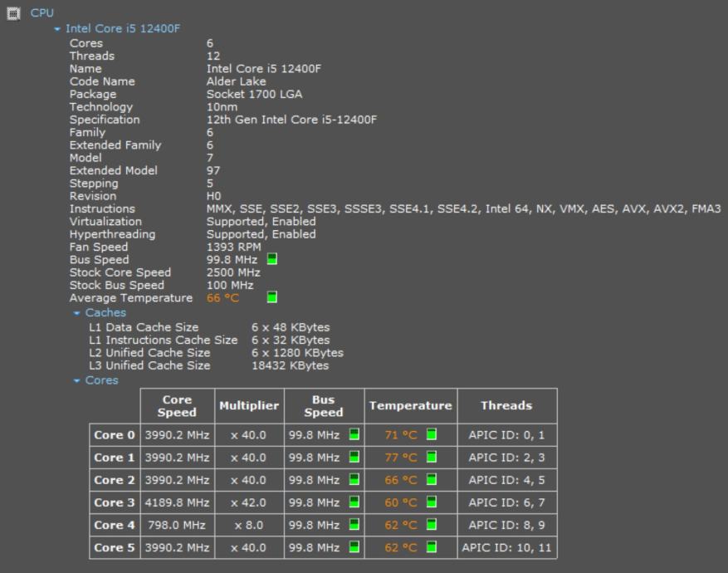Screen dimensions: 728x573
Task: Click the Stock Core Speed value 2500 MHz
Action: (233, 272)
